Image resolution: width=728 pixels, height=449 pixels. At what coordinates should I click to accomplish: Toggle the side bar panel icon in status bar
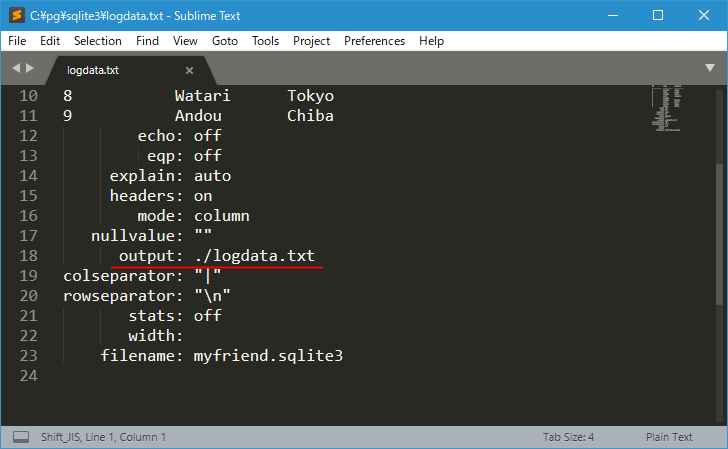(20, 437)
